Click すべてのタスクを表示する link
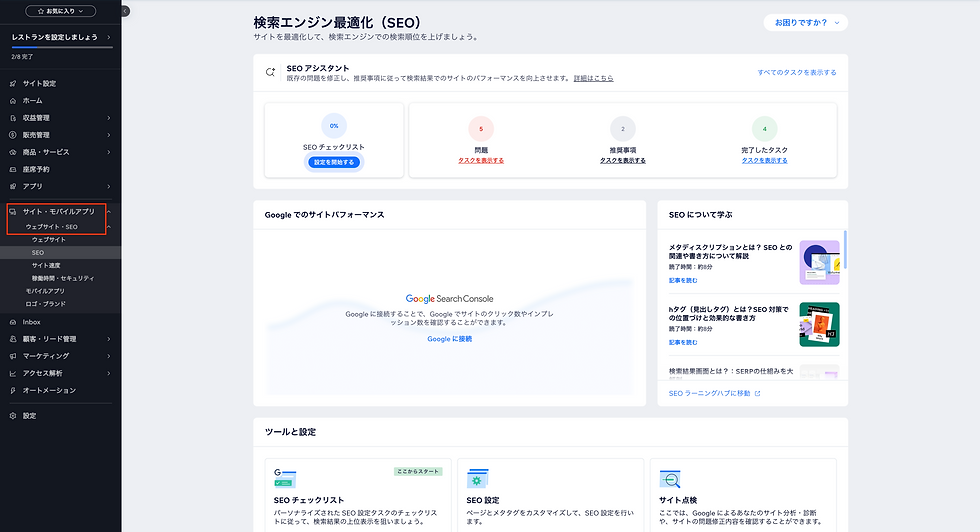Screen dimensions: 980x532 (797, 73)
